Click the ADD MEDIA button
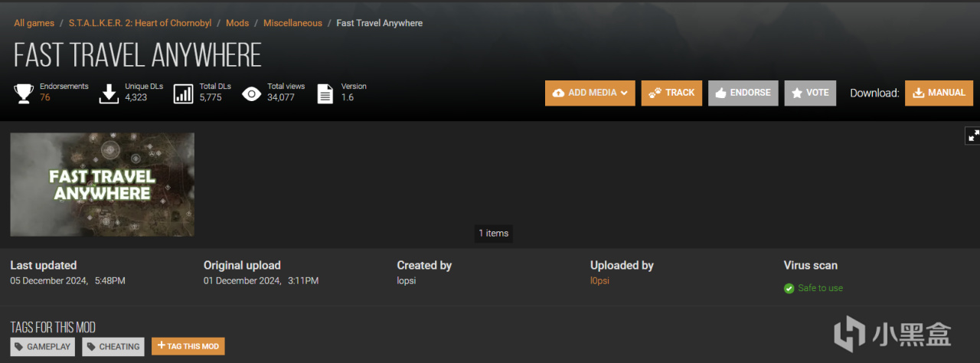The height and width of the screenshot is (363, 980). pyautogui.click(x=590, y=93)
